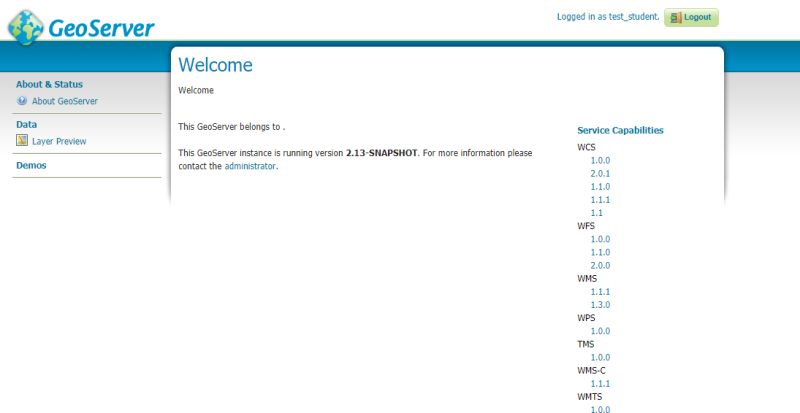Open WCS 1.1.1 capabilities

[x=600, y=200]
